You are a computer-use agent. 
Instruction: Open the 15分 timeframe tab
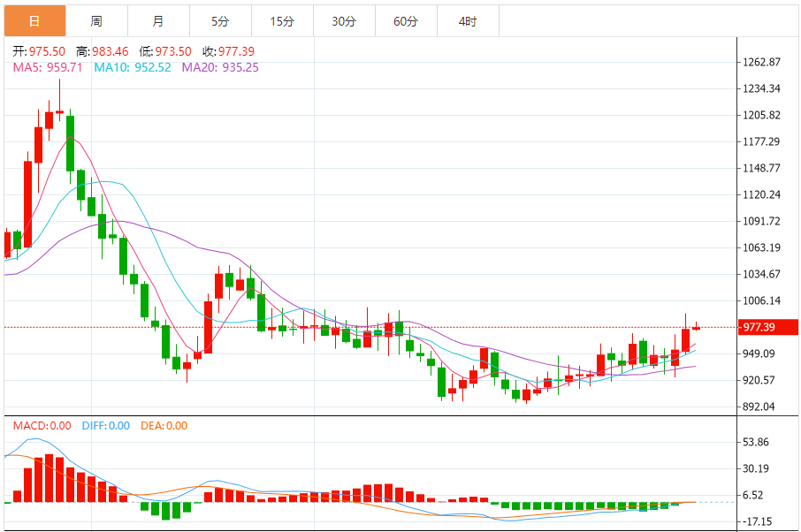pyautogui.click(x=282, y=21)
